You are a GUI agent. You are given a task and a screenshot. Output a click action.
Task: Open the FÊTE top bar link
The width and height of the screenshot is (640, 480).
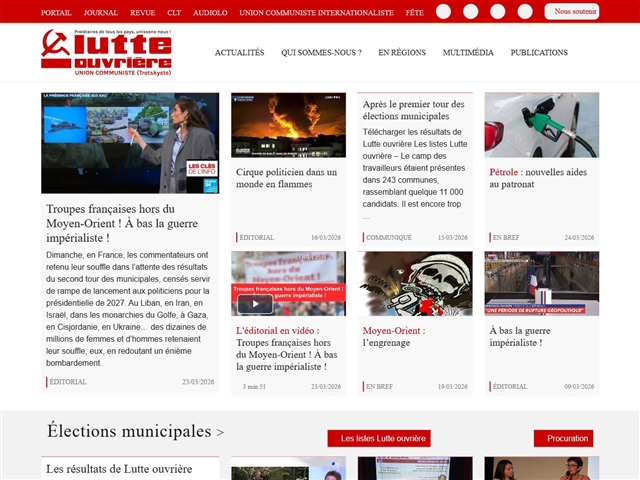point(415,13)
